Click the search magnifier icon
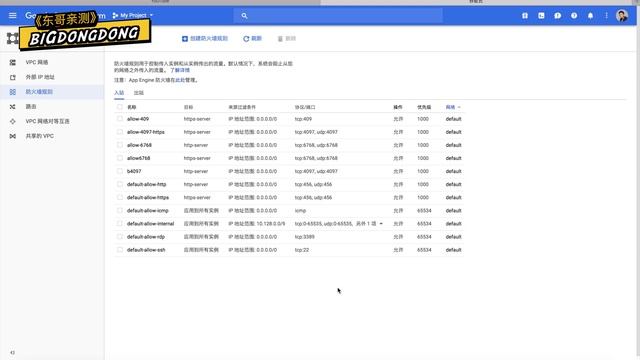This screenshot has width=640, height=360. tap(244, 16)
